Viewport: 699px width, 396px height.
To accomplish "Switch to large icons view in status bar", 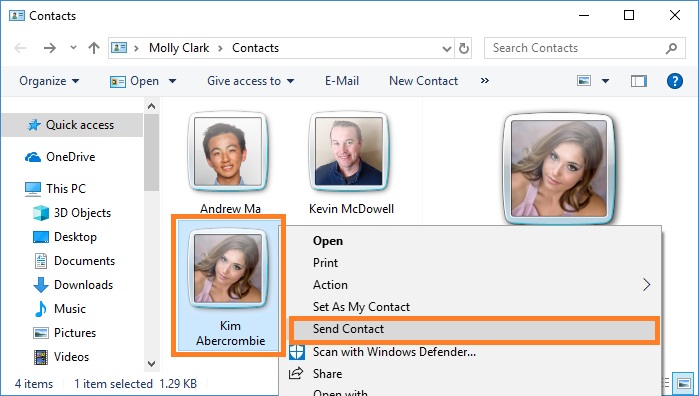I will click(x=683, y=384).
